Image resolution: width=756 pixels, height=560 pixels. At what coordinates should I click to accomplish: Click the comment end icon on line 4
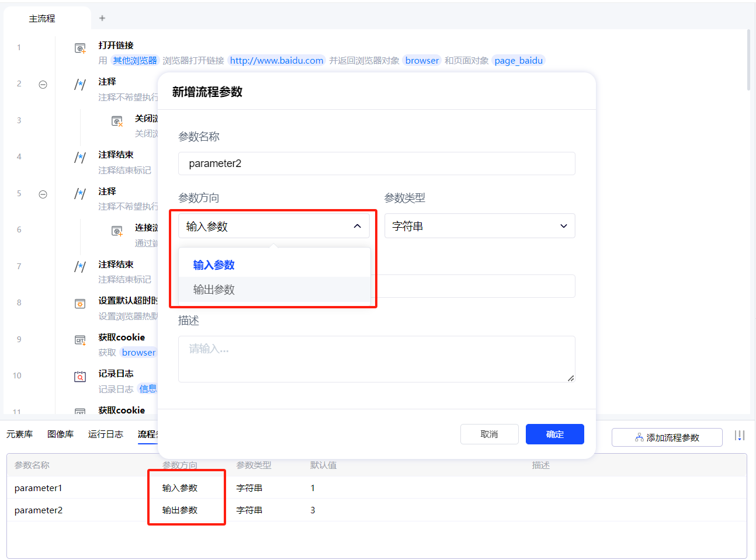coord(80,158)
